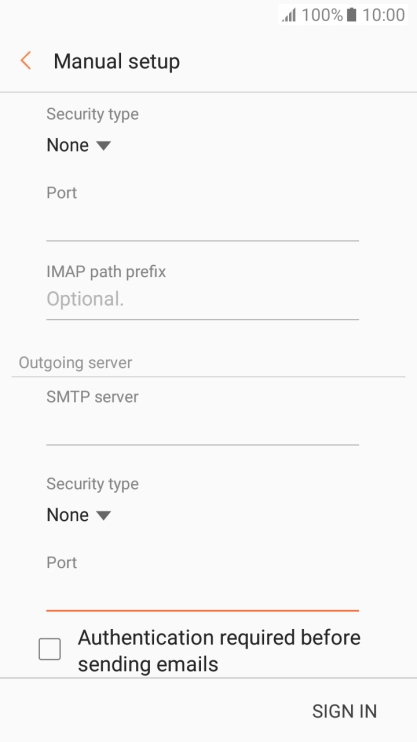The height and width of the screenshot is (742, 417).
Task: Select the None value under incoming Security type
Action: coord(67,145)
